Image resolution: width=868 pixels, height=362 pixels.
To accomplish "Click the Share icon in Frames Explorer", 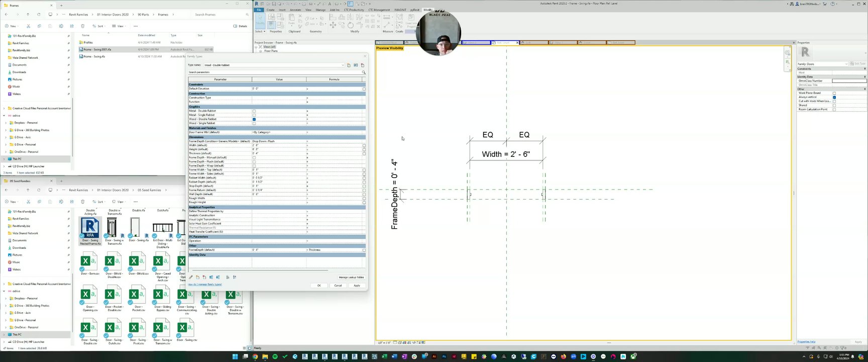I will click(x=72, y=26).
